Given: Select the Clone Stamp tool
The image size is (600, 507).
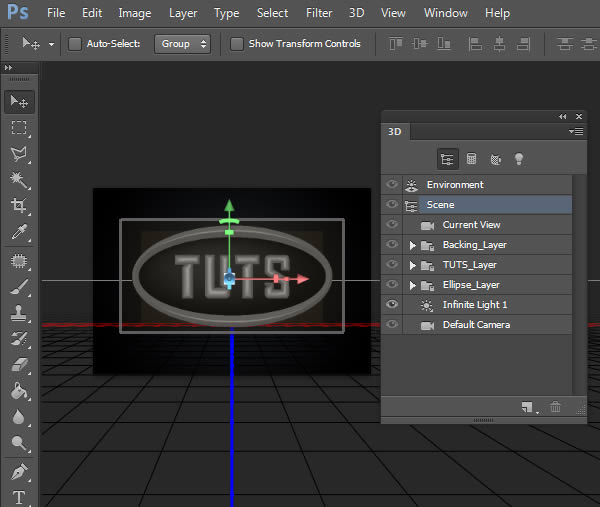Looking at the screenshot, I should [x=19, y=313].
